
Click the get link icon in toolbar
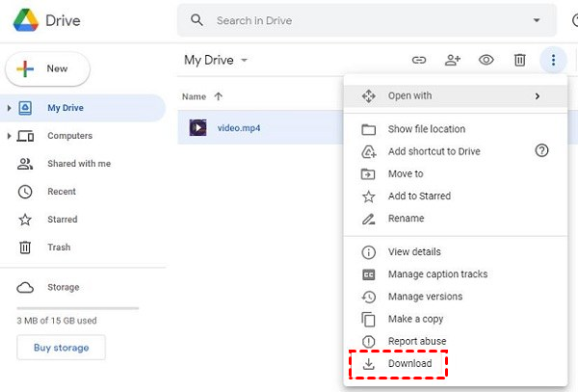pyautogui.click(x=419, y=60)
